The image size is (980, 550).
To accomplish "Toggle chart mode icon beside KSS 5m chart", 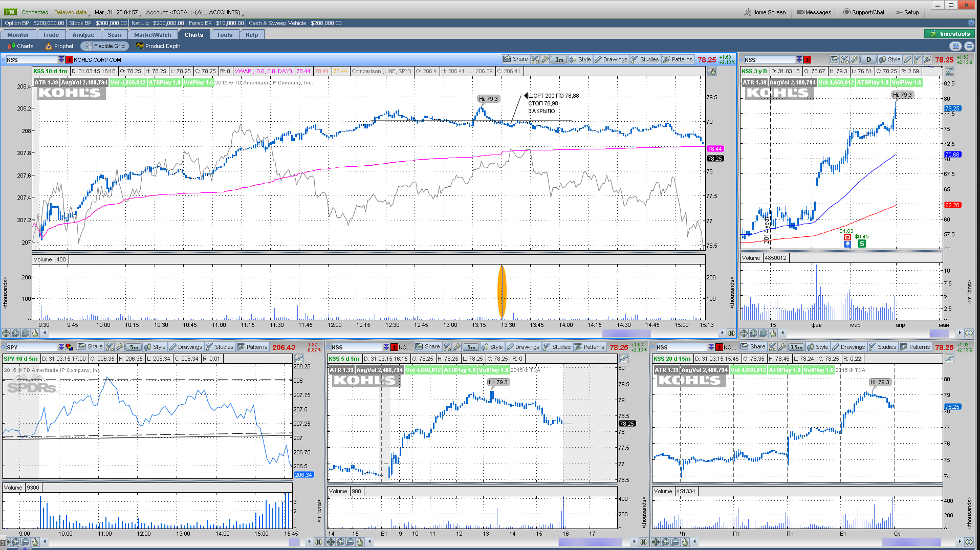I will 624,359.
